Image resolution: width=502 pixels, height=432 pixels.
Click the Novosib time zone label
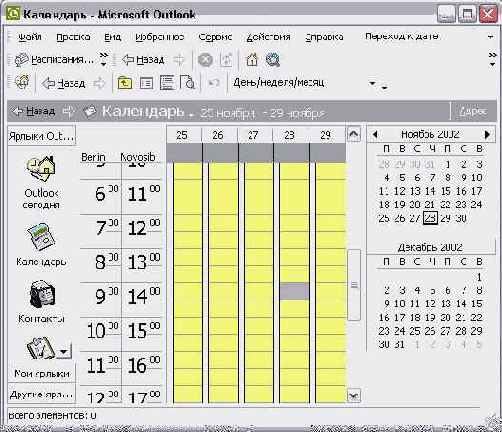click(138, 157)
